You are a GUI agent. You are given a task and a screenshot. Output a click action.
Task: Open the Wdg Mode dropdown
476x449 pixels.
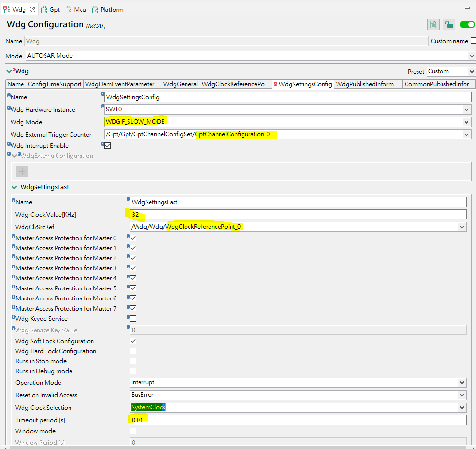pyautogui.click(x=466, y=122)
